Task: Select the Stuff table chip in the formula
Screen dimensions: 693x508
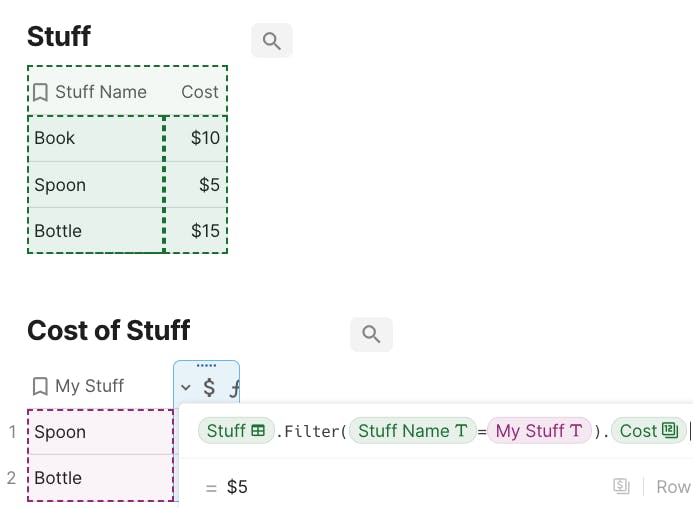Action: 235,431
